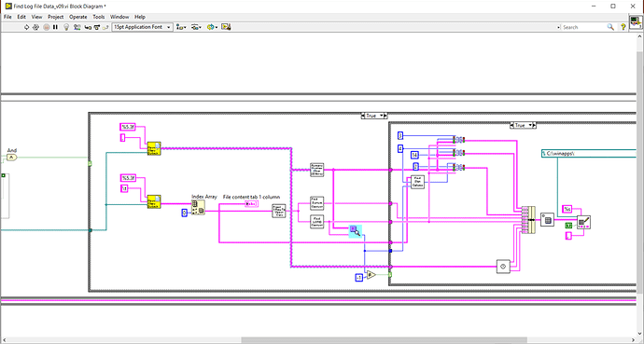Select the Write to Text File node
644x344 pixels.
tap(583, 222)
